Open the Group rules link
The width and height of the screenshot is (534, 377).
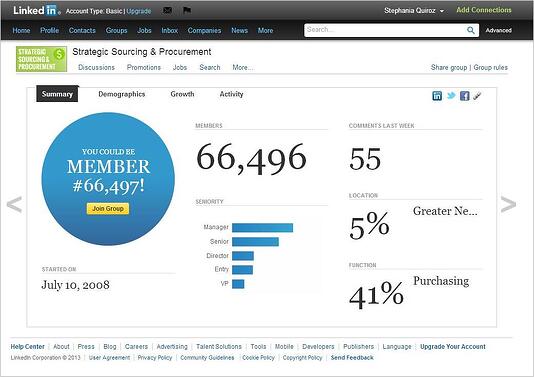[490, 67]
